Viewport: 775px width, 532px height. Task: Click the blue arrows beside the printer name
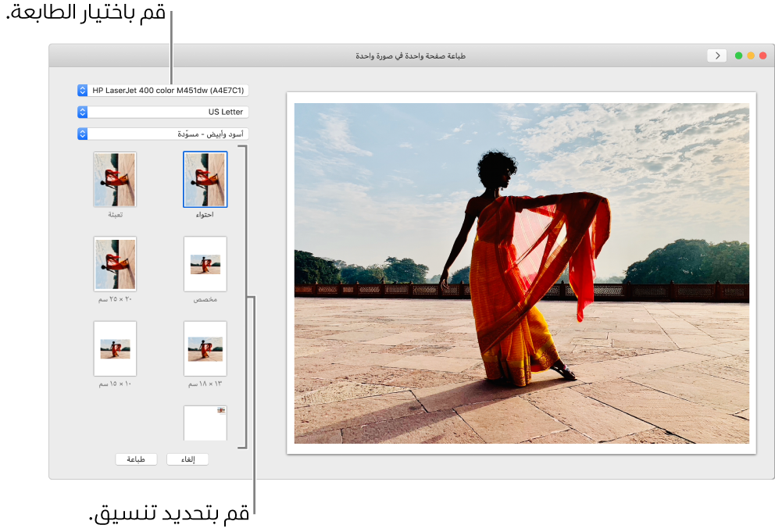pyautogui.click(x=83, y=91)
